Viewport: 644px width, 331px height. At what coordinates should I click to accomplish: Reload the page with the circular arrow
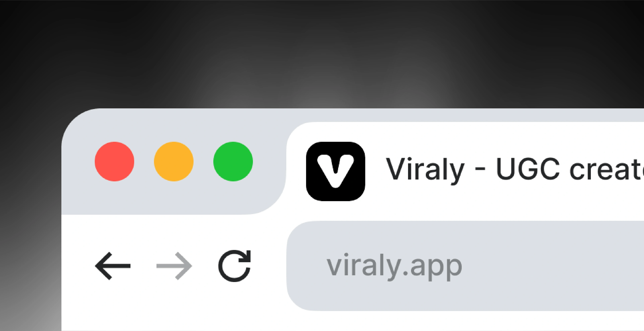click(x=234, y=266)
